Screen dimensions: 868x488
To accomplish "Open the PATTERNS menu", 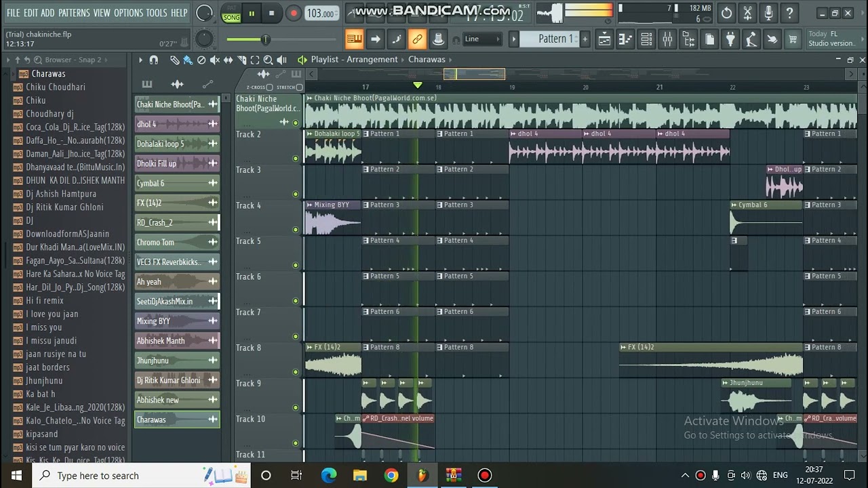I will coord(74,13).
